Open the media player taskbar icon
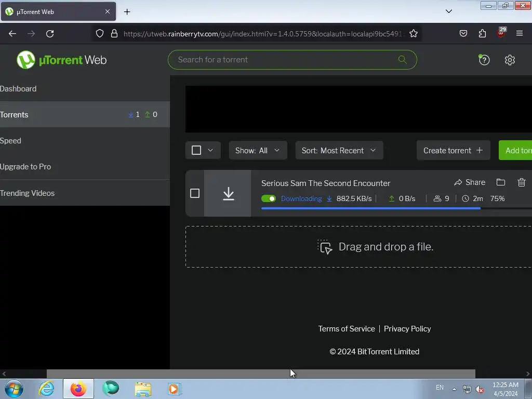This screenshot has height=399, width=532. click(175, 389)
